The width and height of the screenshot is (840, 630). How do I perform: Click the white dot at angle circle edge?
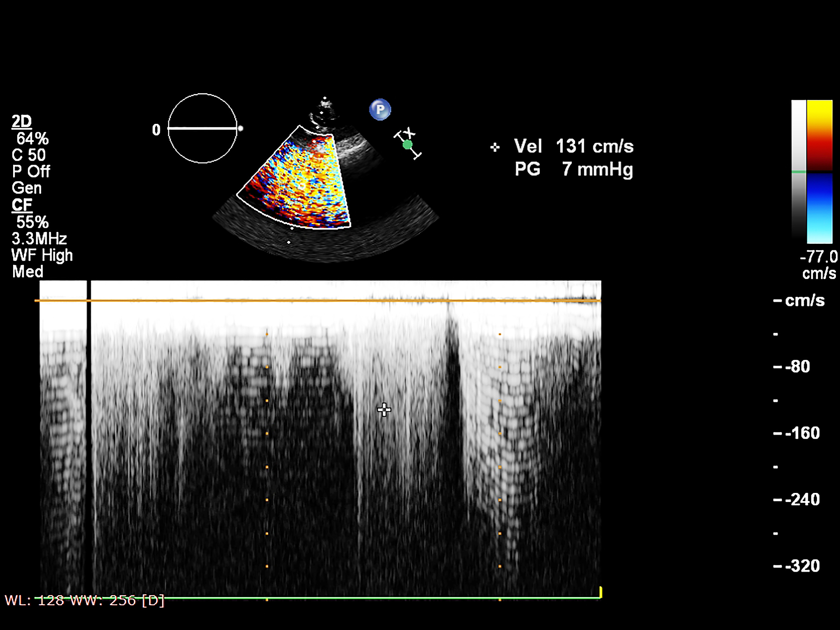tap(241, 128)
